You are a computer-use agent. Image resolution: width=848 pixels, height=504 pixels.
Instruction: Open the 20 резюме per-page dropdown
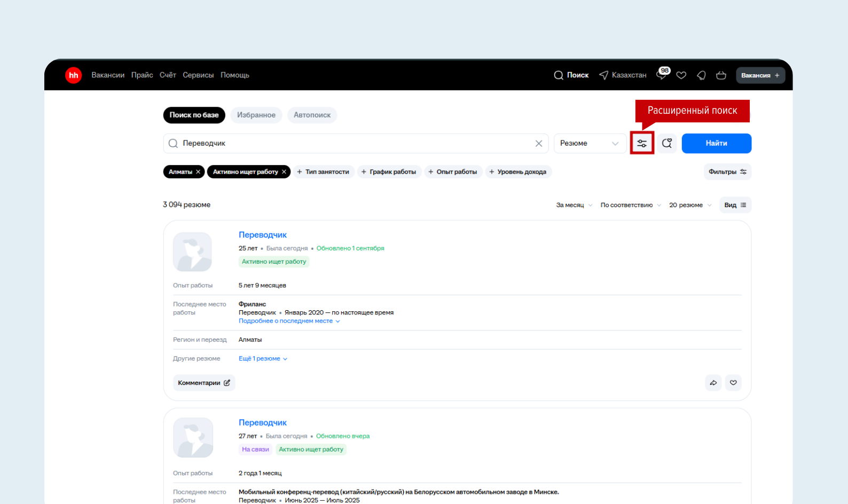click(690, 205)
